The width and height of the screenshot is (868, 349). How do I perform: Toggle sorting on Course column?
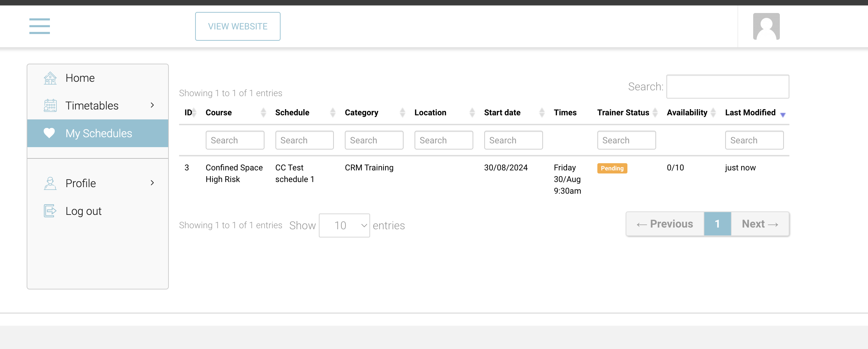pos(263,113)
